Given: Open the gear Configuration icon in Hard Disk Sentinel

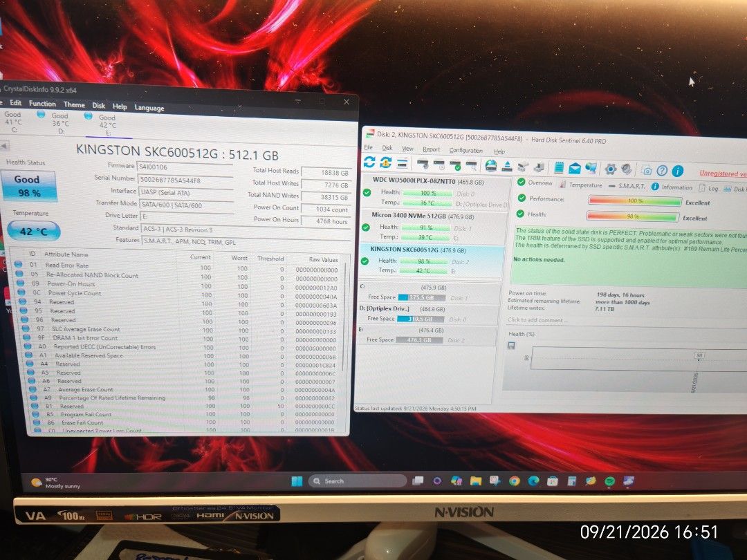Looking at the screenshot, I should point(610,169).
